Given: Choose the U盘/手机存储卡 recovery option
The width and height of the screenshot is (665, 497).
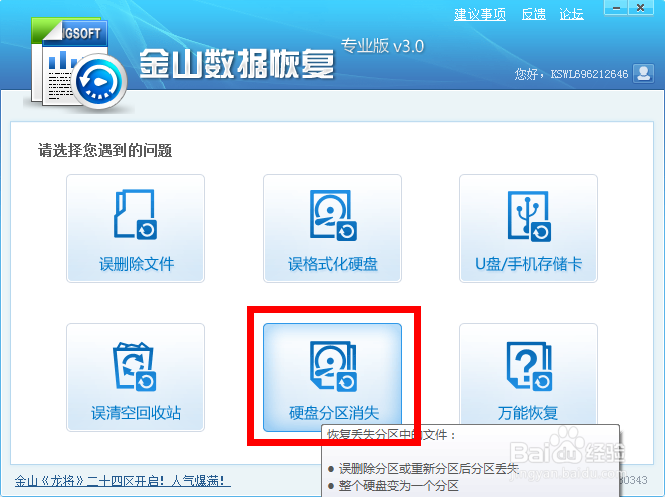Looking at the screenshot, I should pos(528,228).
